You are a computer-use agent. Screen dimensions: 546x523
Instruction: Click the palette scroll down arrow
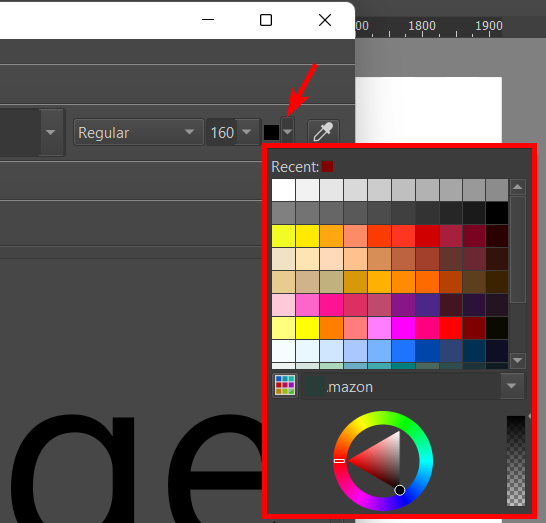point(518,360)
